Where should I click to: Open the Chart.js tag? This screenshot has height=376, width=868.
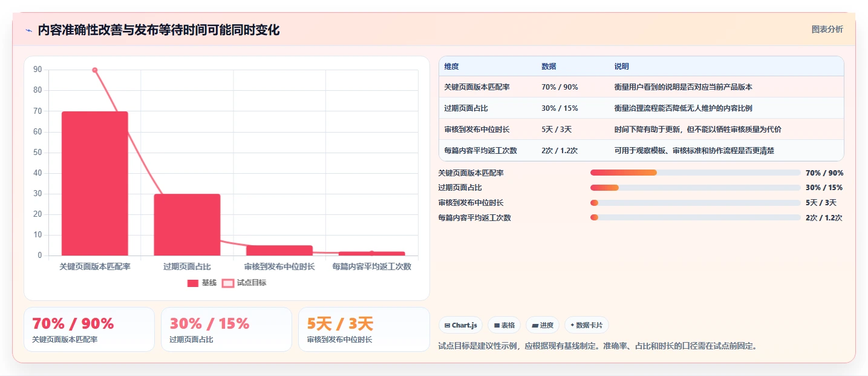point(460,325)
